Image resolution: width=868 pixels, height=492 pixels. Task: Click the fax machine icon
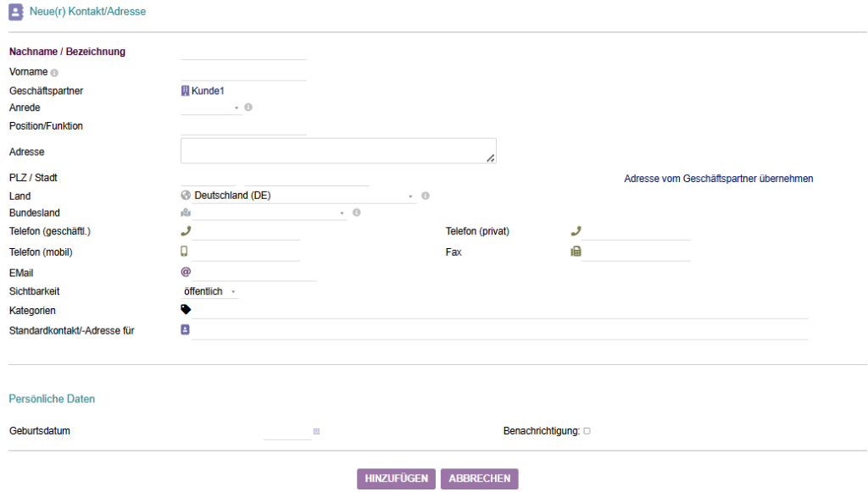576,252
